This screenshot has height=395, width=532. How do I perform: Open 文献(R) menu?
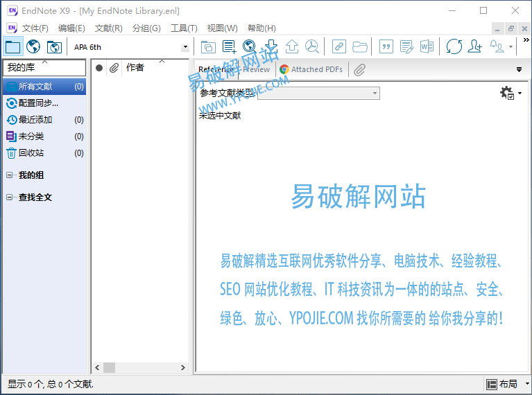click(x=109, y=28)
